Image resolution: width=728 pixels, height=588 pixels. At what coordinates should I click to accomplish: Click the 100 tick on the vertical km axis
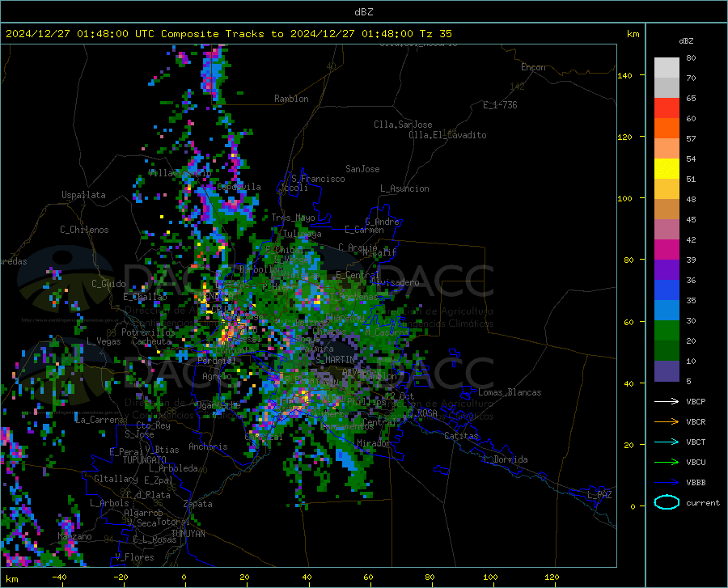[x=624, y=198]
